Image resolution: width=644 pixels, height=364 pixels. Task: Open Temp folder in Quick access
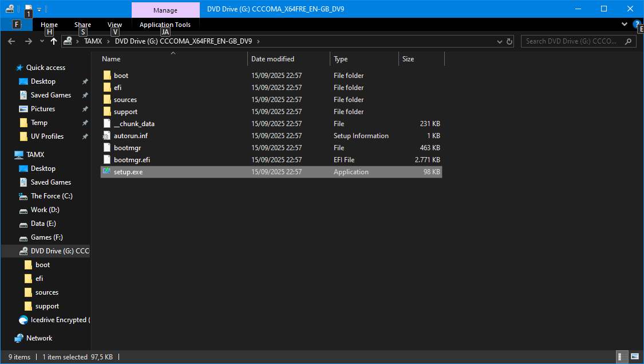39,123
